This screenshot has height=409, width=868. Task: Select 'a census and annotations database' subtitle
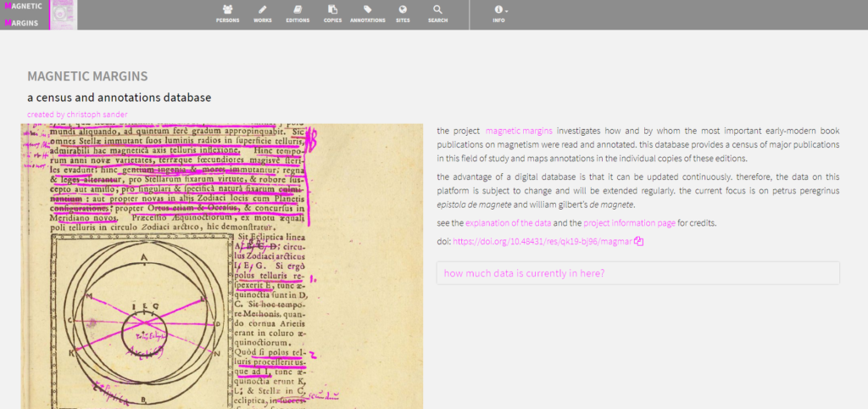coord(119,98)
